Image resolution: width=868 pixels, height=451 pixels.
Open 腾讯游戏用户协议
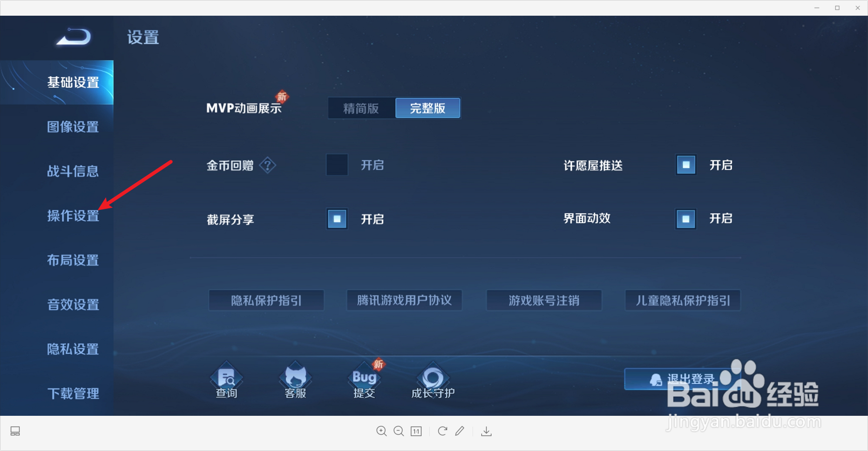click(404, 300)
